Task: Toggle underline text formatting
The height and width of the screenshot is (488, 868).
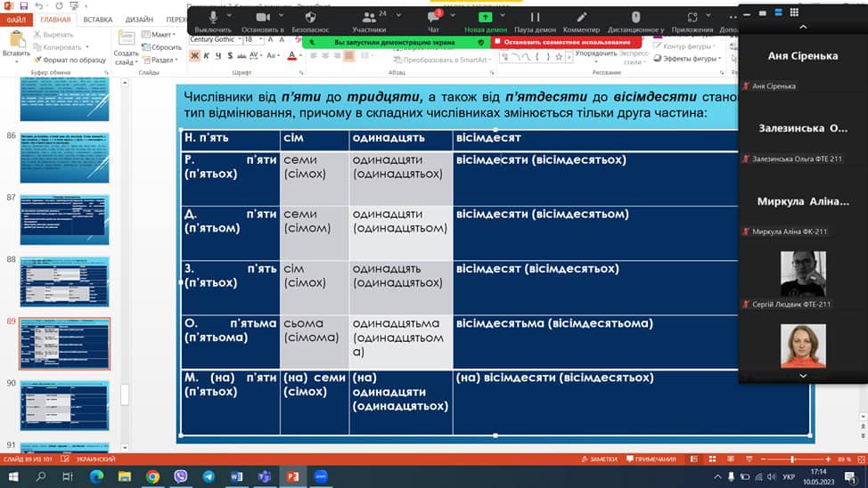Action: (218, 56)
